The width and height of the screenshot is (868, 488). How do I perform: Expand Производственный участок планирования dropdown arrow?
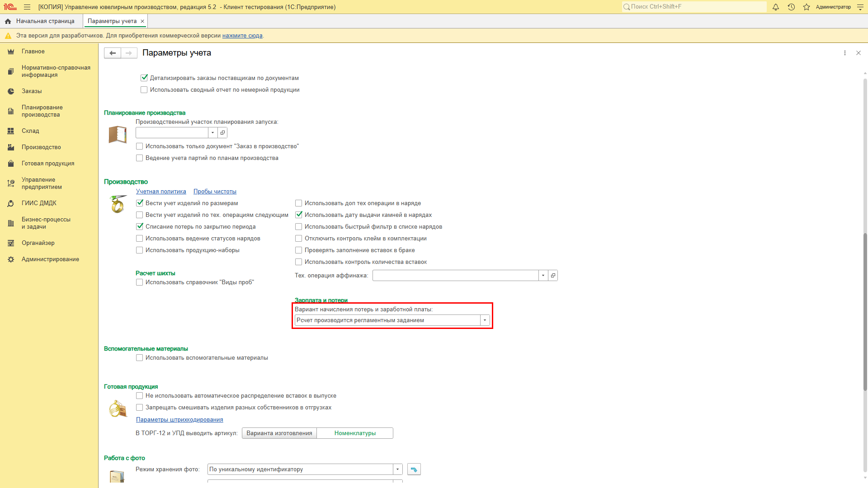pos(212,132)
